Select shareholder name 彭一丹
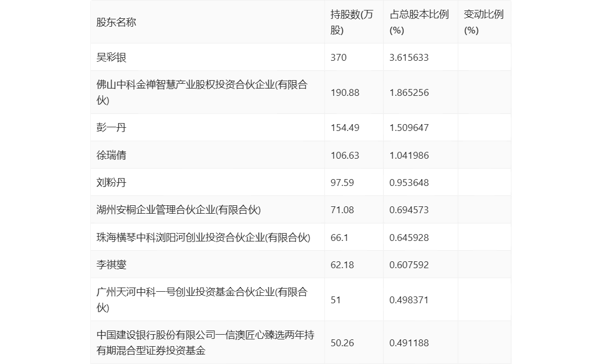 click(x=111, y=128)
